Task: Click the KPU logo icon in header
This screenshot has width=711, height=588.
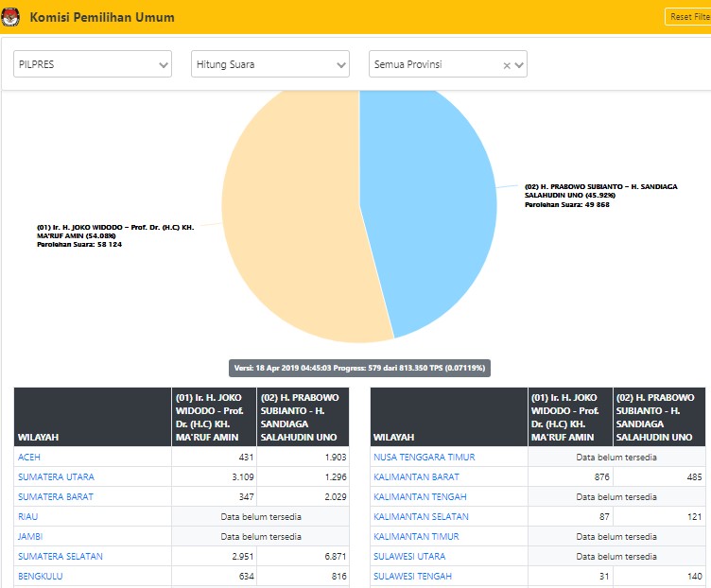Action: pos(10,17)
